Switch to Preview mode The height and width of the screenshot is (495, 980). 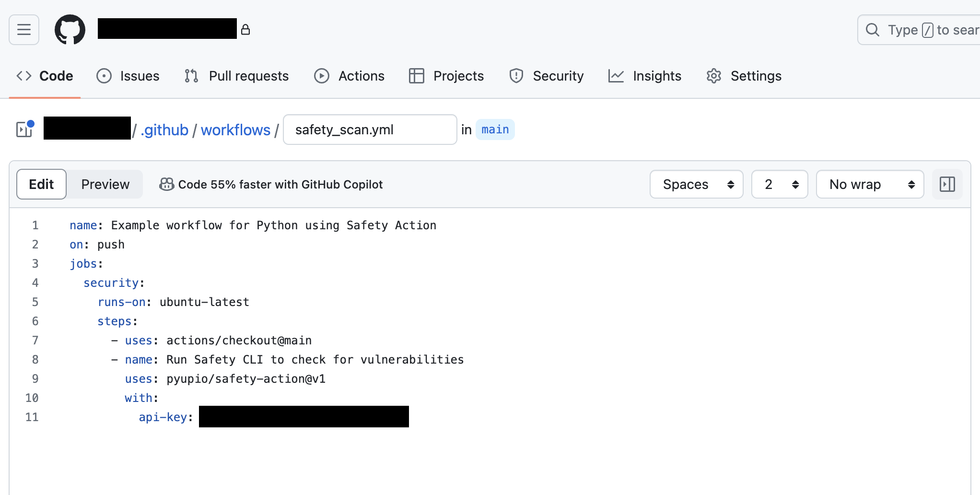click(105, 184)
